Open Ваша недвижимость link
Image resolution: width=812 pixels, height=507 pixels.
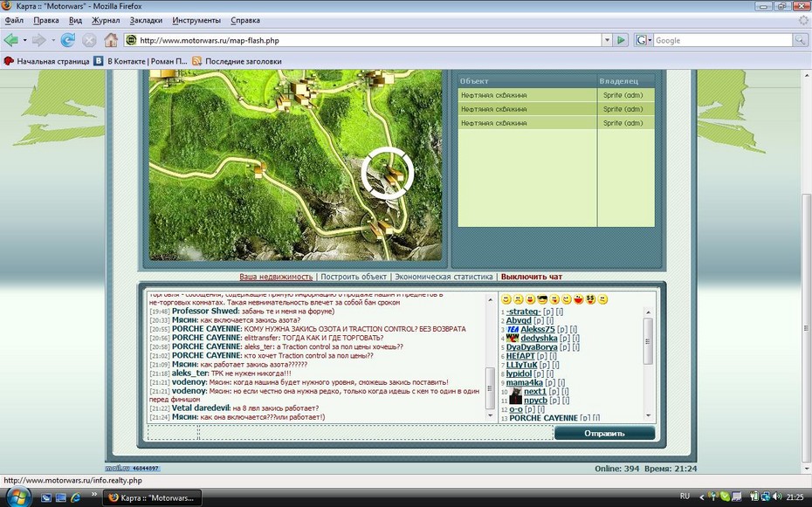point(276,277)
